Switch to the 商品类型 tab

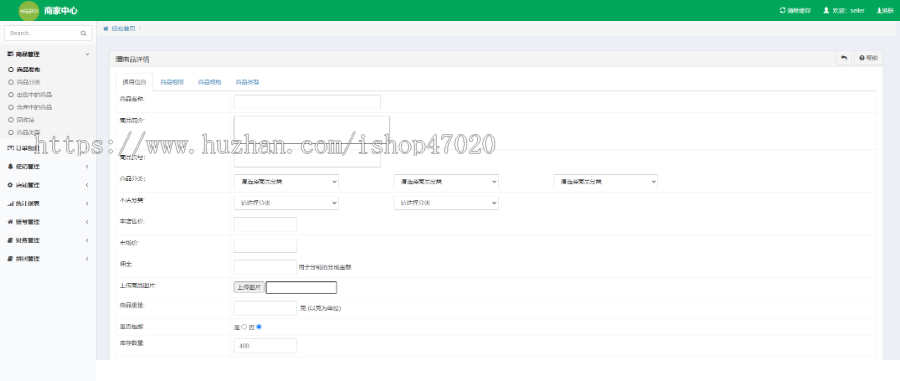247,82
